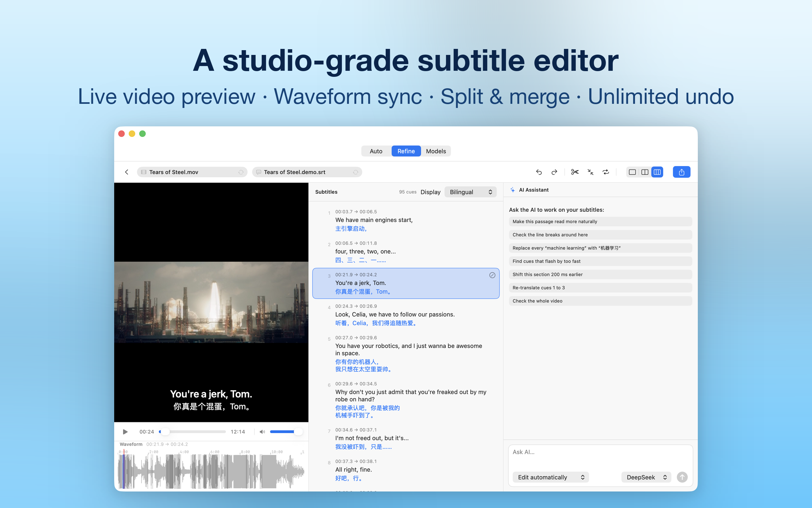
Task: Click the merge cues icon
Action: [x=591, y=172]
